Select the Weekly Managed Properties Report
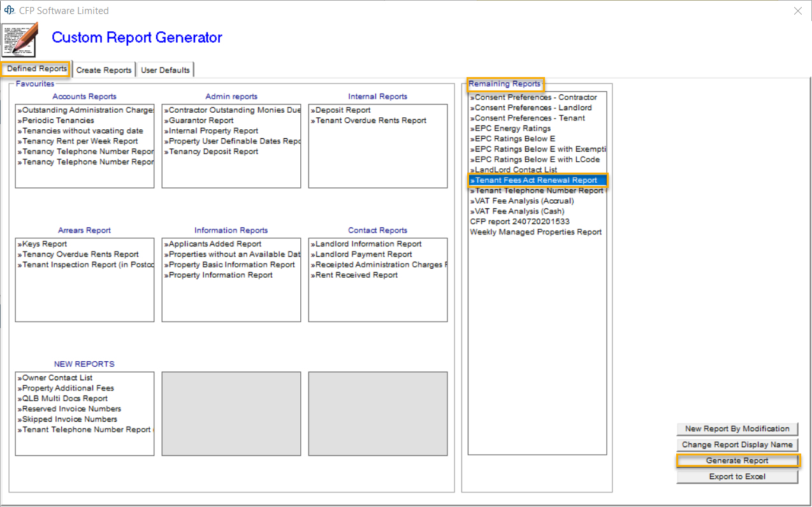 tap(536, 232)
